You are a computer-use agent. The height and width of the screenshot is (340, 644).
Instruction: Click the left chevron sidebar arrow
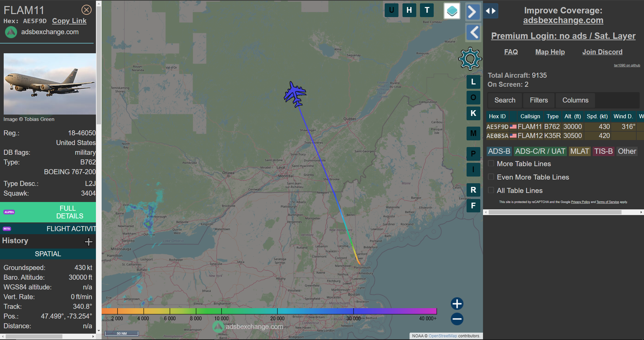473,32
